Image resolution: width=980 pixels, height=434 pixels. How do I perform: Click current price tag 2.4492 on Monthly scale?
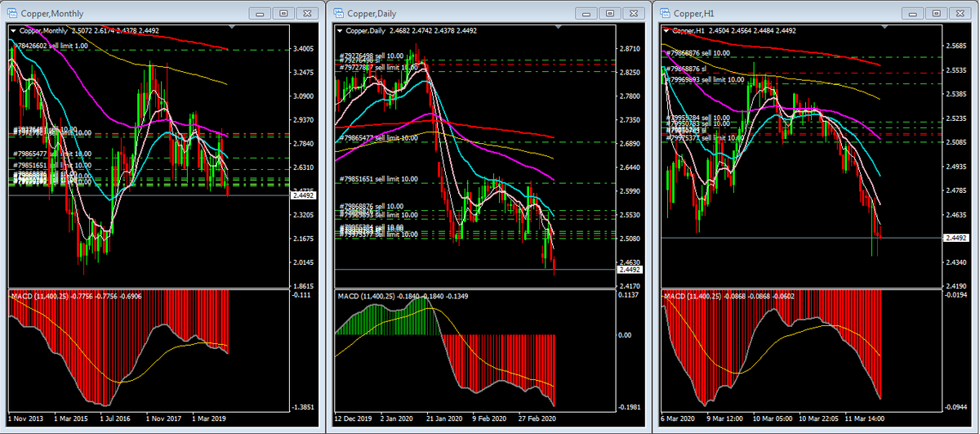coord(304,195)
